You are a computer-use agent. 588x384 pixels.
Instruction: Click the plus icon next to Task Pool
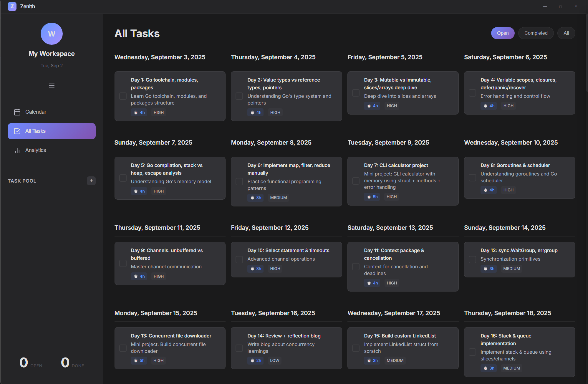coord(91,181)
